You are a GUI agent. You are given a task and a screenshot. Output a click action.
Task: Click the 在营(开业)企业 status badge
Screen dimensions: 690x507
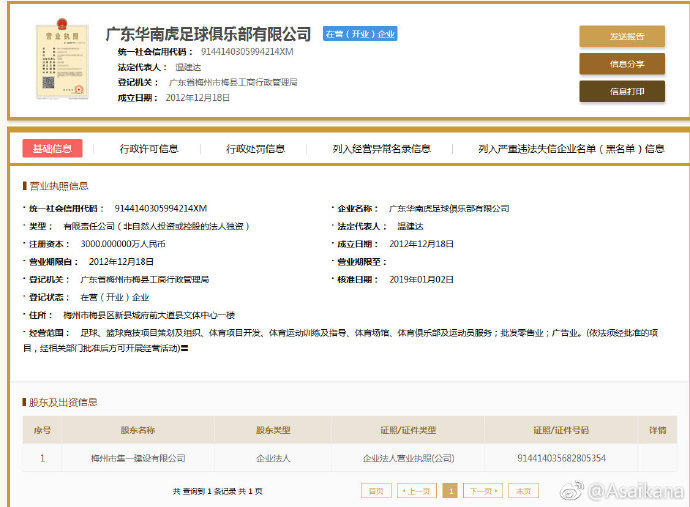(x=360, y=34)
